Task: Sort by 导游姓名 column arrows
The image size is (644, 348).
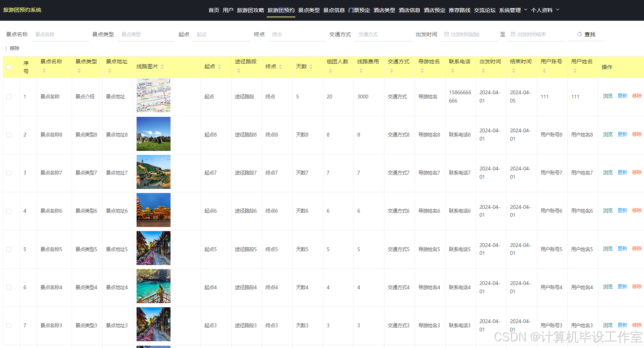Action: pyautogui.click(x=422, y=71)
